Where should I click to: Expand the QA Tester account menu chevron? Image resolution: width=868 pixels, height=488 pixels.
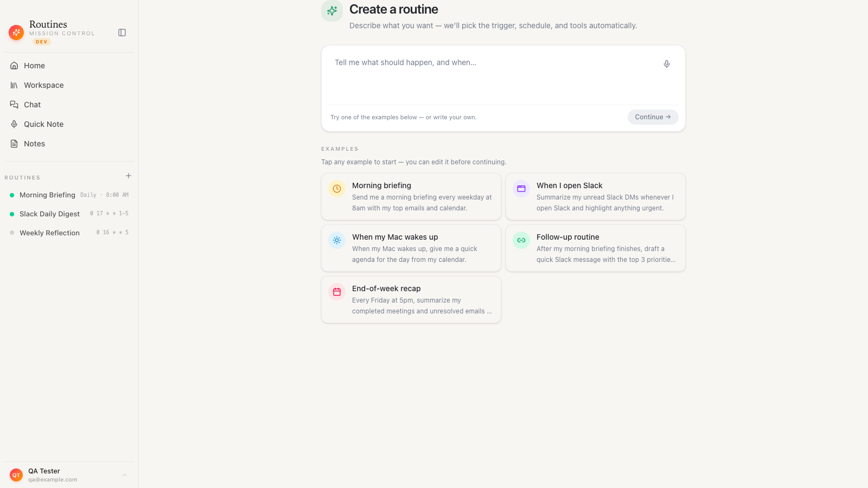click(x=125, y=475)
